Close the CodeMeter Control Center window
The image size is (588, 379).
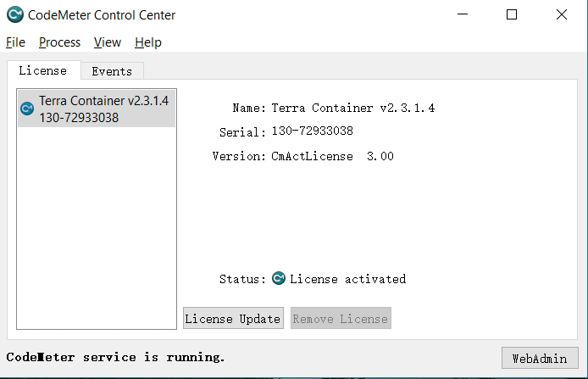pos(562,14)
